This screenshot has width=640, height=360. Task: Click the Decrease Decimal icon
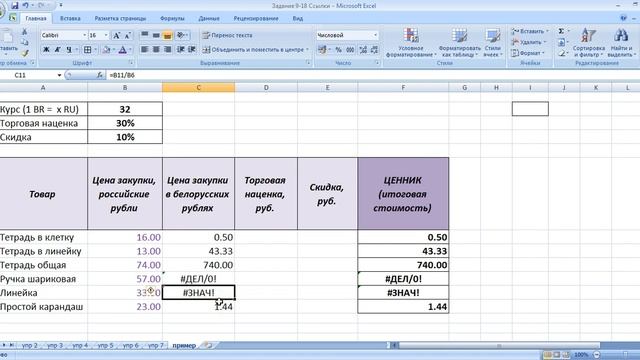[374, 50]
